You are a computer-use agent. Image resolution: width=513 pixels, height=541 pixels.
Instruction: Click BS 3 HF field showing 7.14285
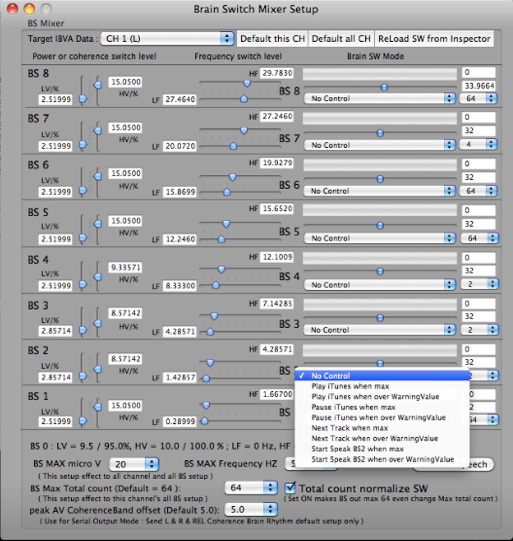coord(277,304)
